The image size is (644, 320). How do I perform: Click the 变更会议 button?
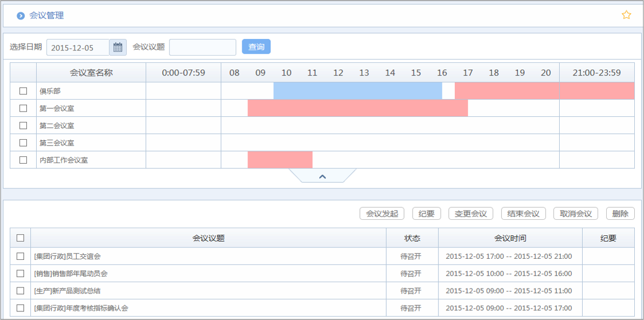470,214
